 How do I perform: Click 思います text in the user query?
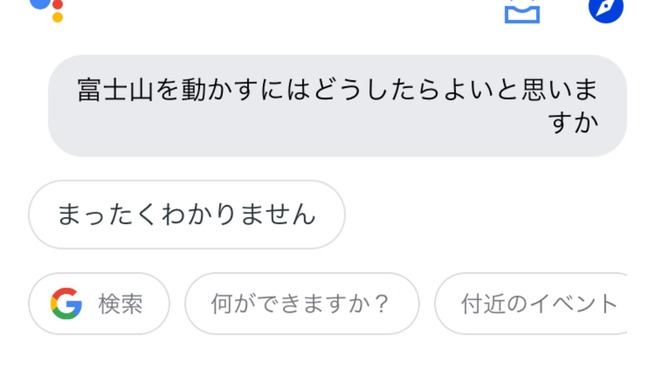pos(560,90)
